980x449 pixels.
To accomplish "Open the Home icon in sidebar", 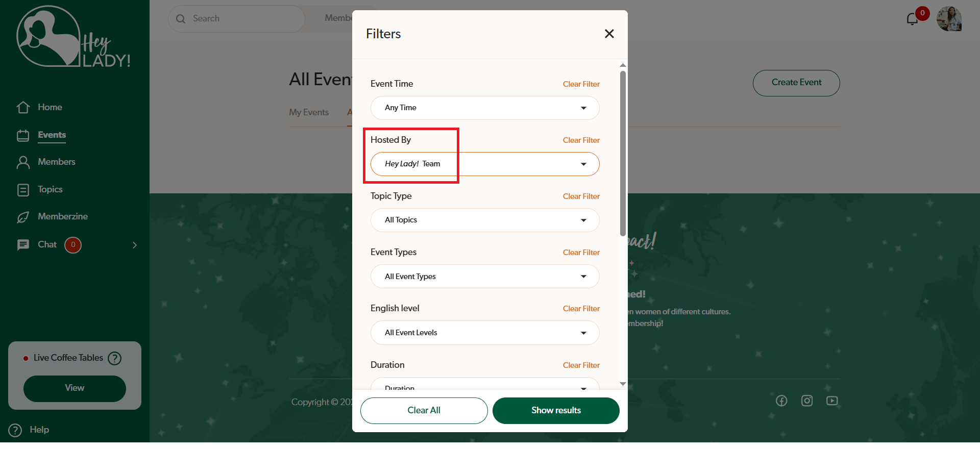I will [x=23, y=107].
